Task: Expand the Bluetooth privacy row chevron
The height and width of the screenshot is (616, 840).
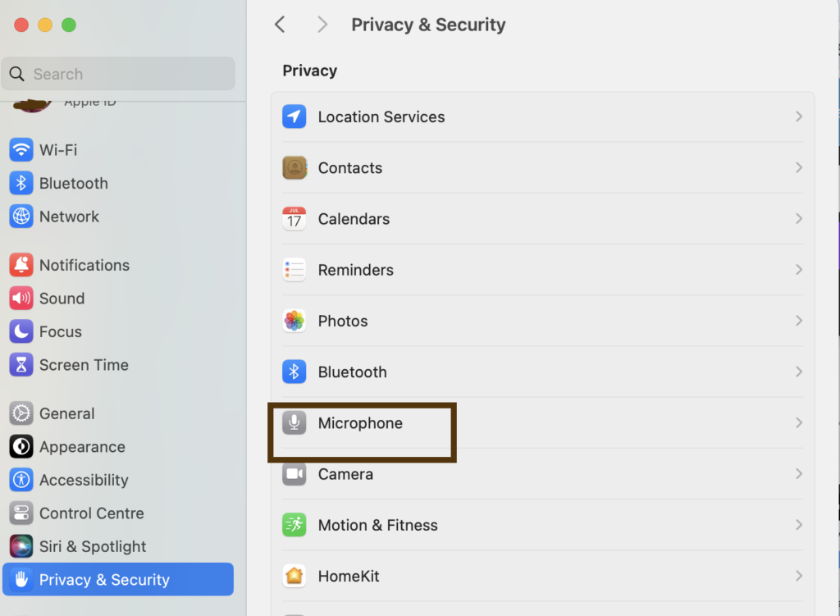Action: tap(798, 372)
